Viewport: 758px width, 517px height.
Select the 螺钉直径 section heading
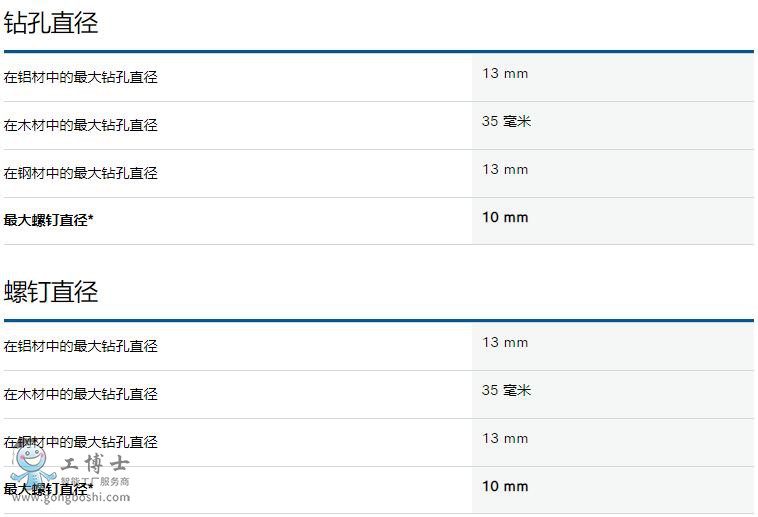[x=51, y=292]
